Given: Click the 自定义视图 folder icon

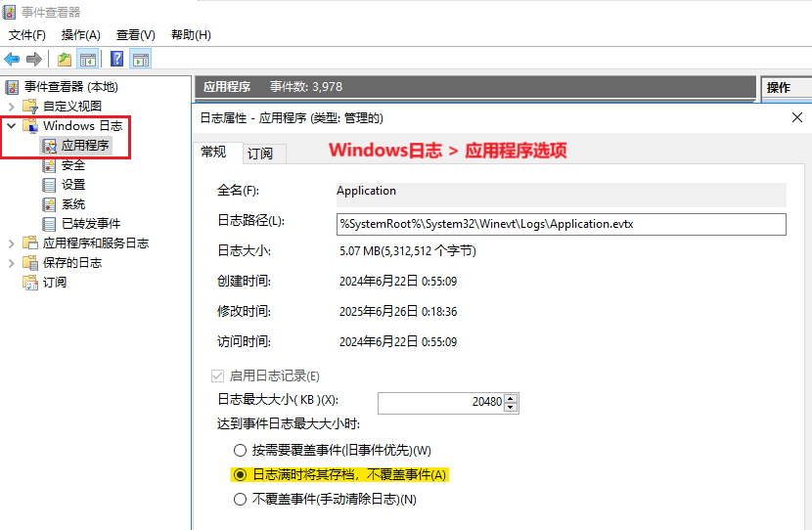Looking at the screenshot, I should click(x=30, y=107).
